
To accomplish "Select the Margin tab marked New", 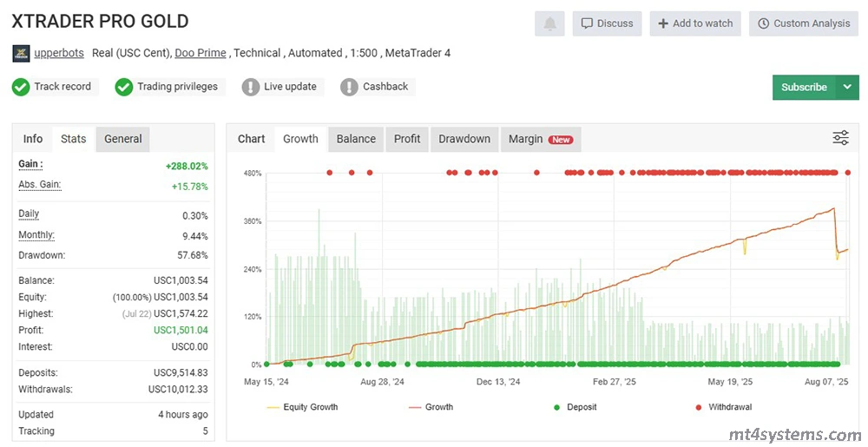I will (x=540, y=139).
